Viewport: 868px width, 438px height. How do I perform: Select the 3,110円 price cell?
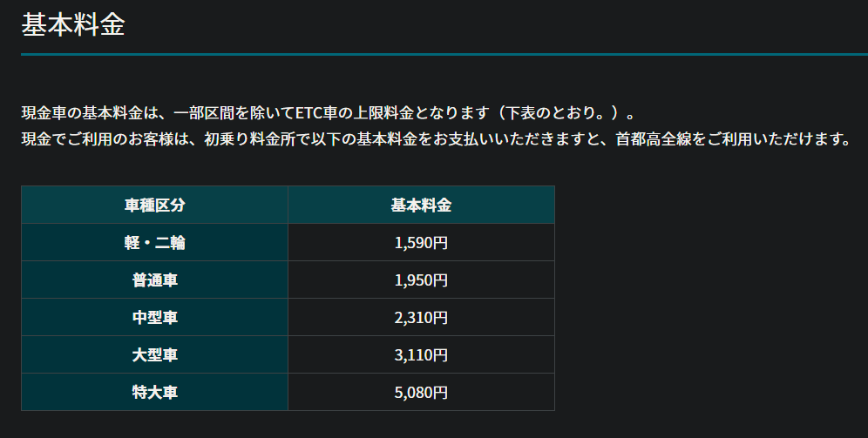tap(421, 354)
